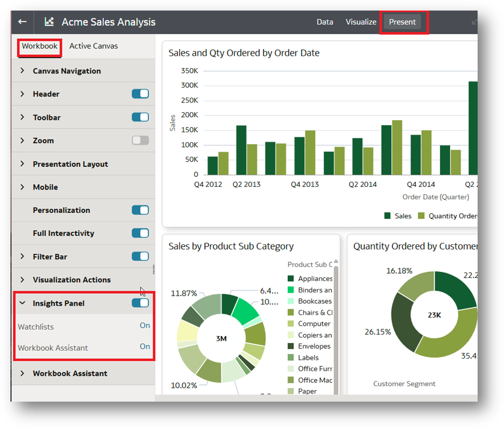Image resolution: width=504 pixels, height=428 pixels.
Task: Turn off the Insights Panel toggle
Action: pyautogui.click(x=140, y=303)
